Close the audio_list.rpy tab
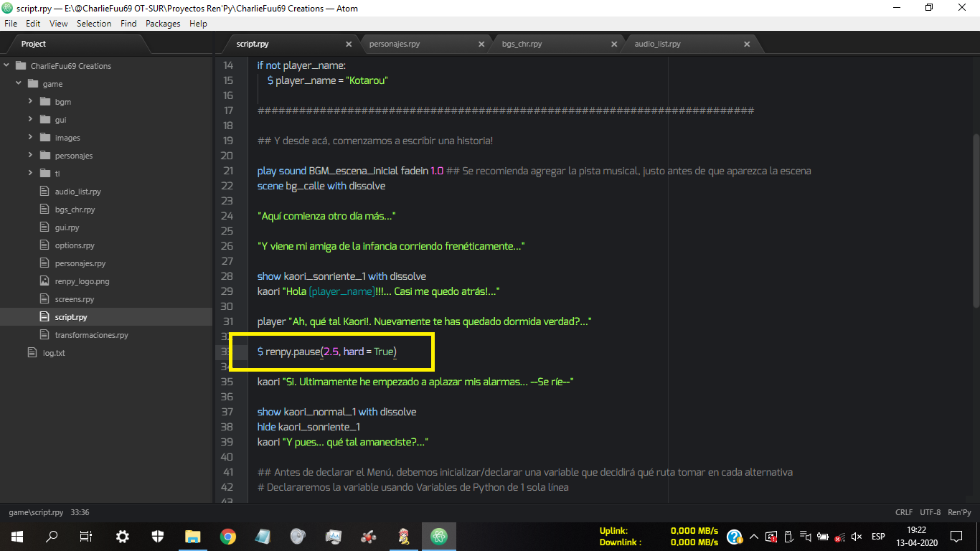Viewport: 980px width, 551px height. (747, 44)
